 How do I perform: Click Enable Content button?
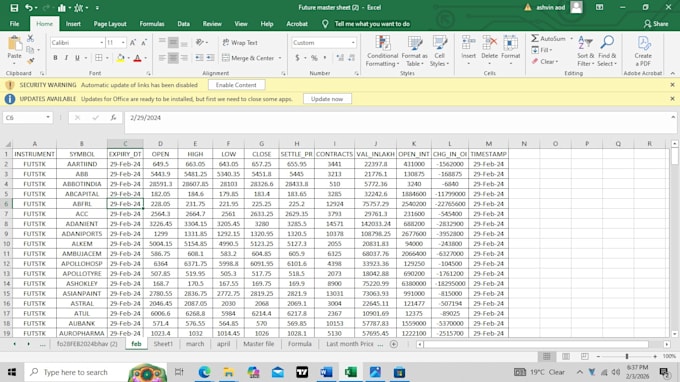236,85
